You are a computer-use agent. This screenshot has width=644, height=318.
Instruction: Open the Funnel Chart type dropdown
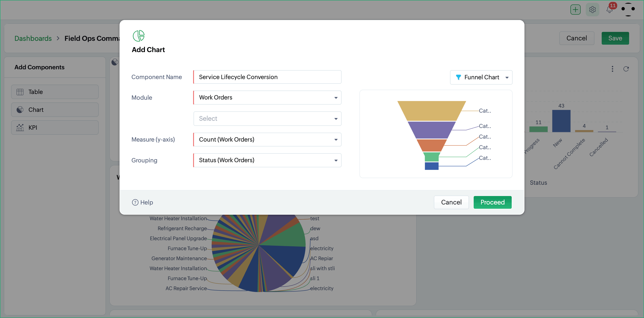click(481, 77)
